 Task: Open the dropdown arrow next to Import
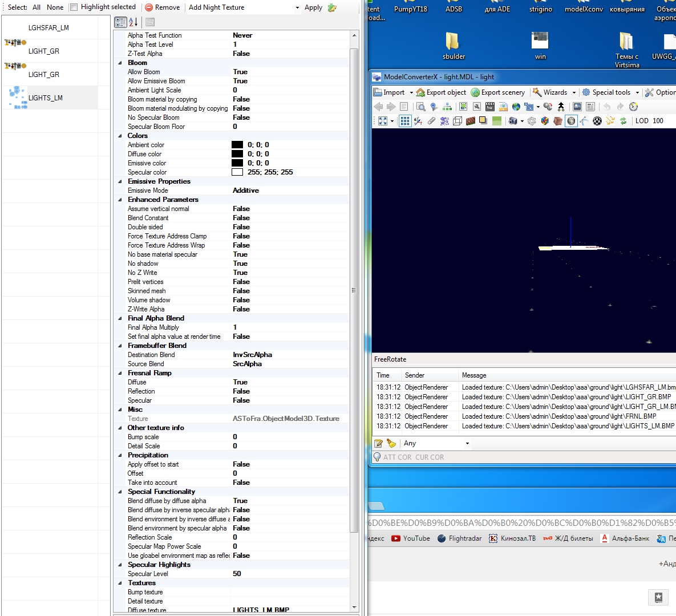click(411, 92)
